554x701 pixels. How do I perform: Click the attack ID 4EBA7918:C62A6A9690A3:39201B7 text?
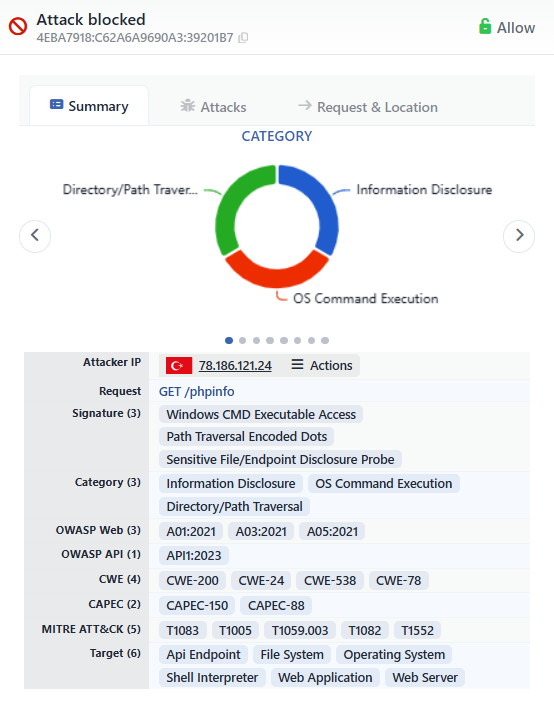pyautogui.click(x=135, y=38)
